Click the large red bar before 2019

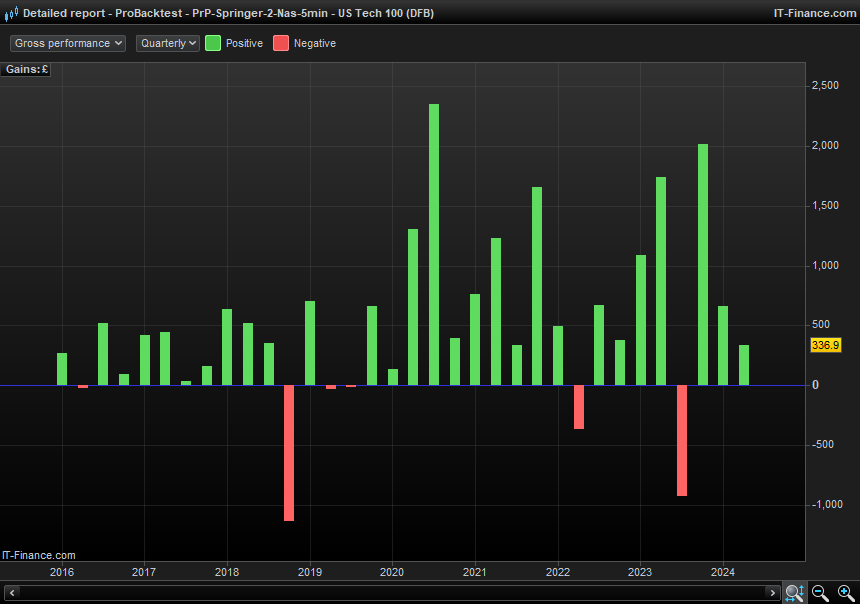[x=289, y=452]
